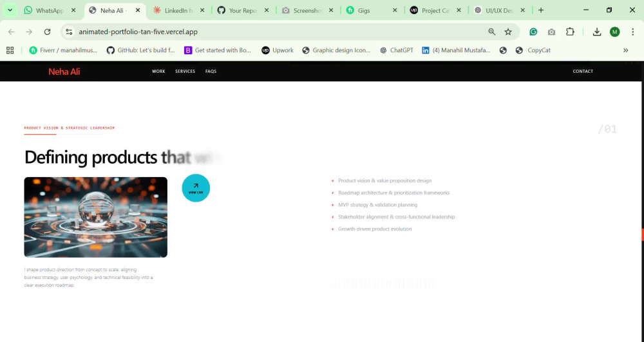Viewport: 644px width, 342px height.
Task: Open the profile M avatar
Action: (x=615, y=32)
